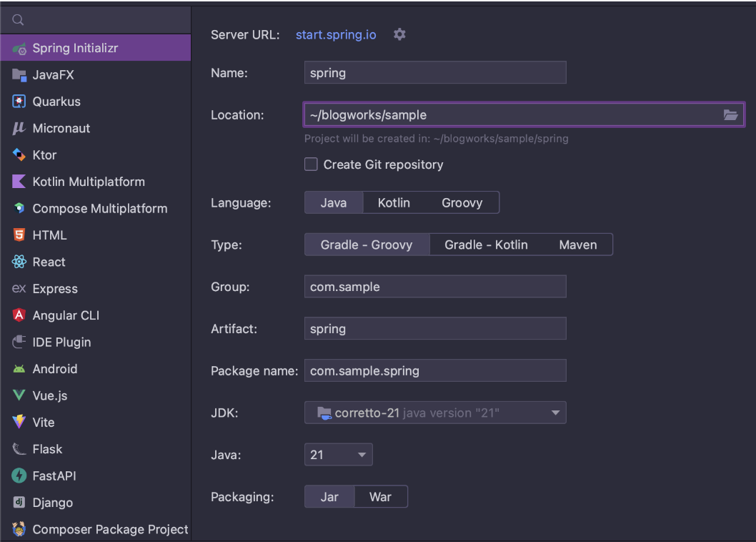Viewport: 756px width, 542px height.
Task: Click the Micronaut mu icon
Action: pyautogui.click(x=19, y=128)
